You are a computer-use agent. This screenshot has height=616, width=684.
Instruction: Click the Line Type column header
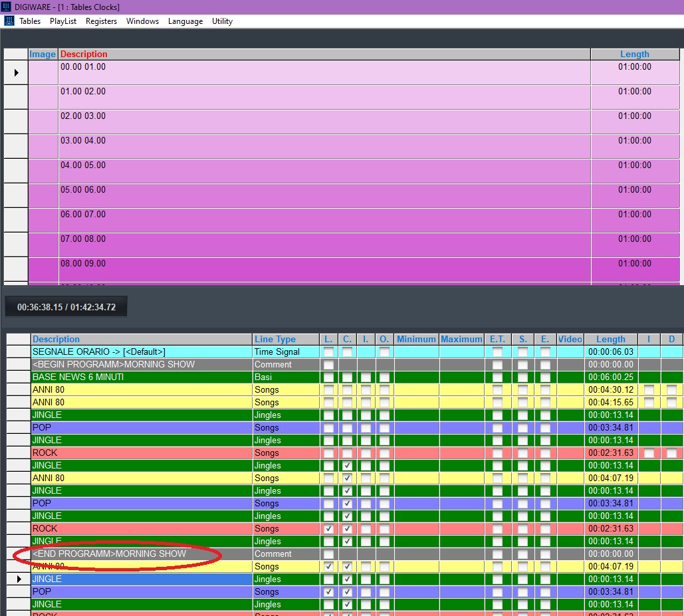275,339
